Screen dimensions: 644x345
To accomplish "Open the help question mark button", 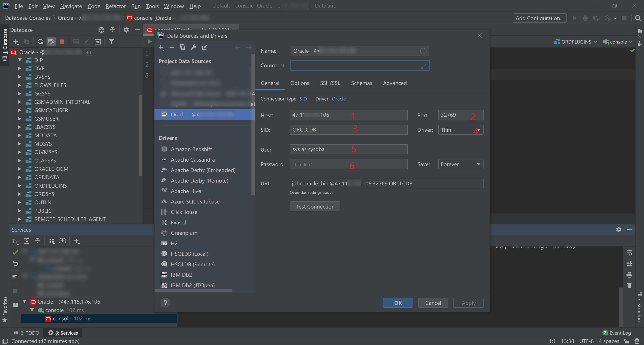I will [x=165, y=303].
